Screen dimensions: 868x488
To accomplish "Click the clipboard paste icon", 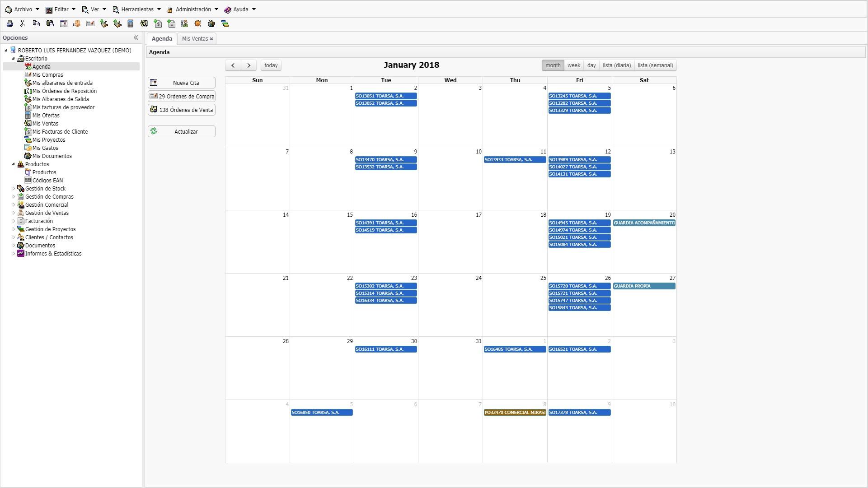I will 50,24.
